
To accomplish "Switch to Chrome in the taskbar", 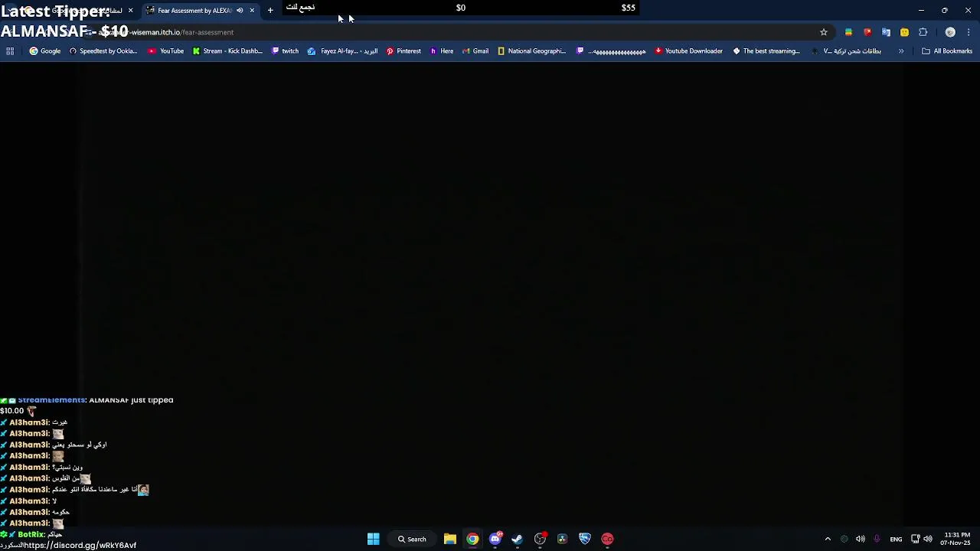I will tap(472, 539).
